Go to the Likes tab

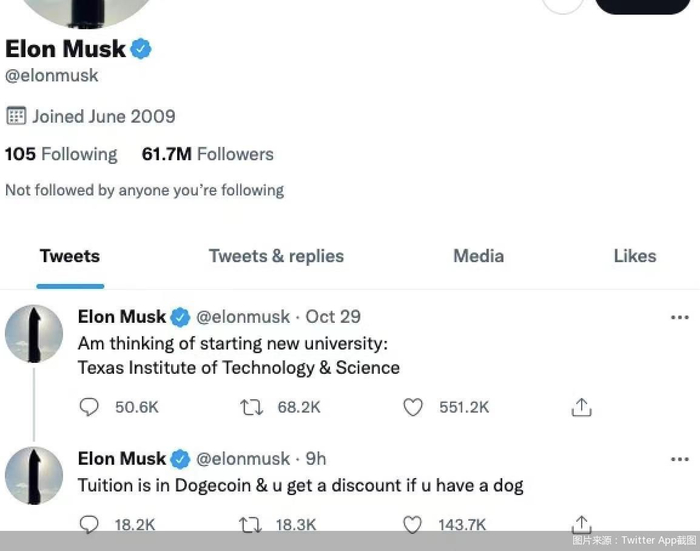[x=634, y=256]
